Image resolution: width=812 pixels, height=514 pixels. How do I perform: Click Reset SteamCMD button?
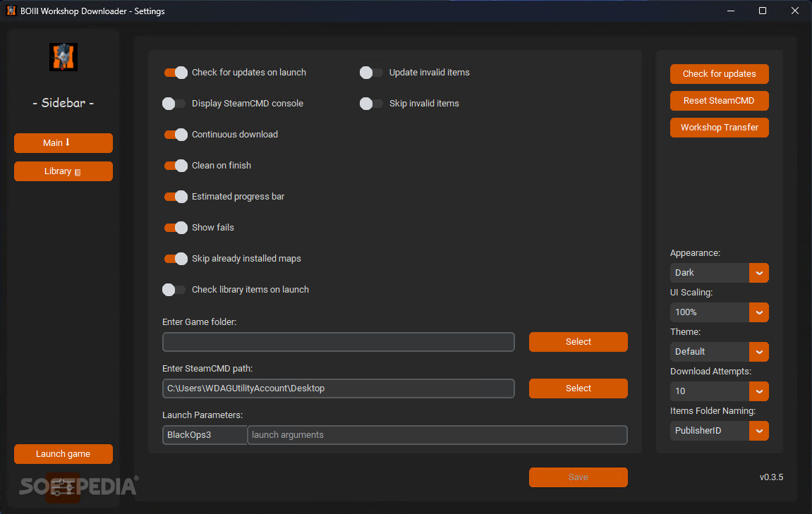[720, 101]
